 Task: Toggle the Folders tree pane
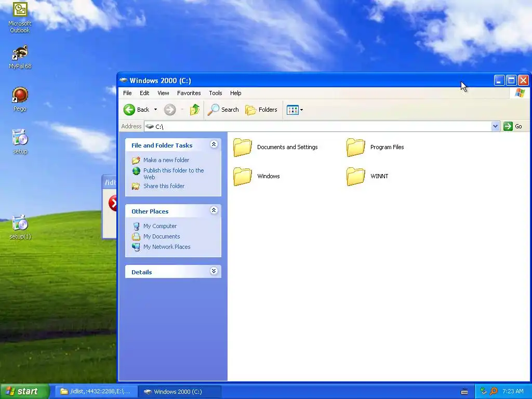tap(261, 110)
